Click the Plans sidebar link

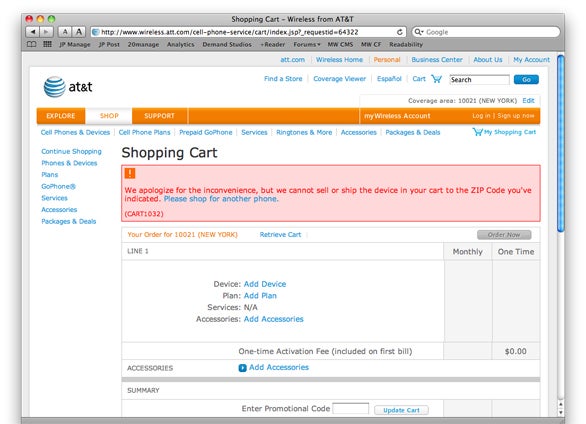pyautogui.click(x=50, y=174)
